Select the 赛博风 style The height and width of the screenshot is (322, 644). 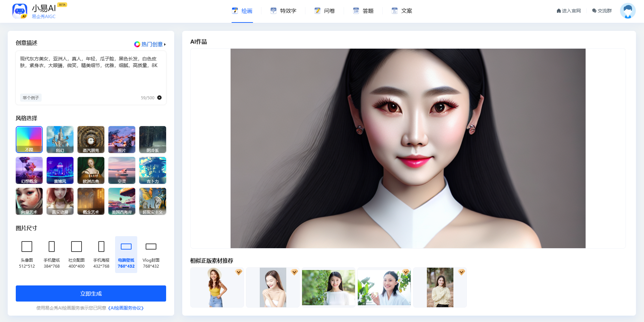[x=60, y=170]
